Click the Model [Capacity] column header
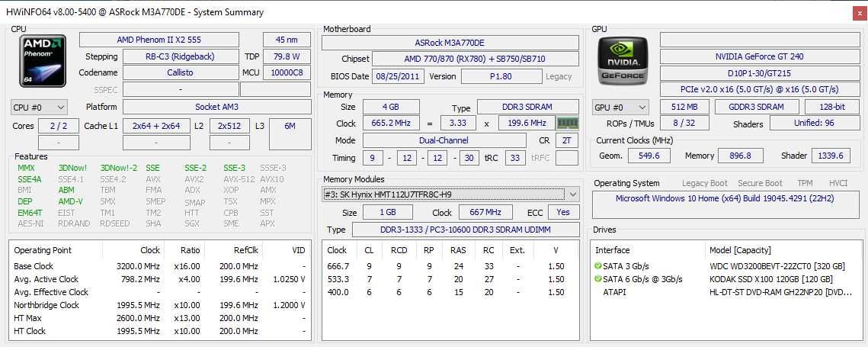This screenshot has height=347, width=868. (783, 250)
